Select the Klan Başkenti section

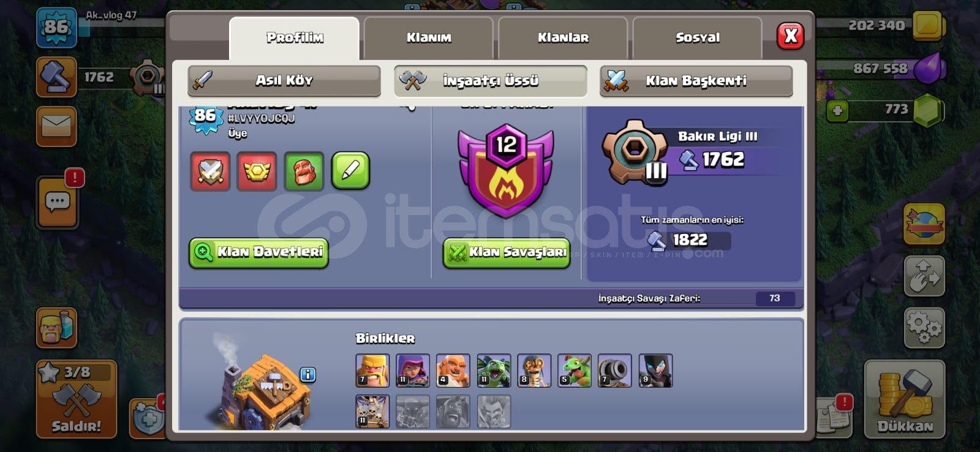click(696, 81)
